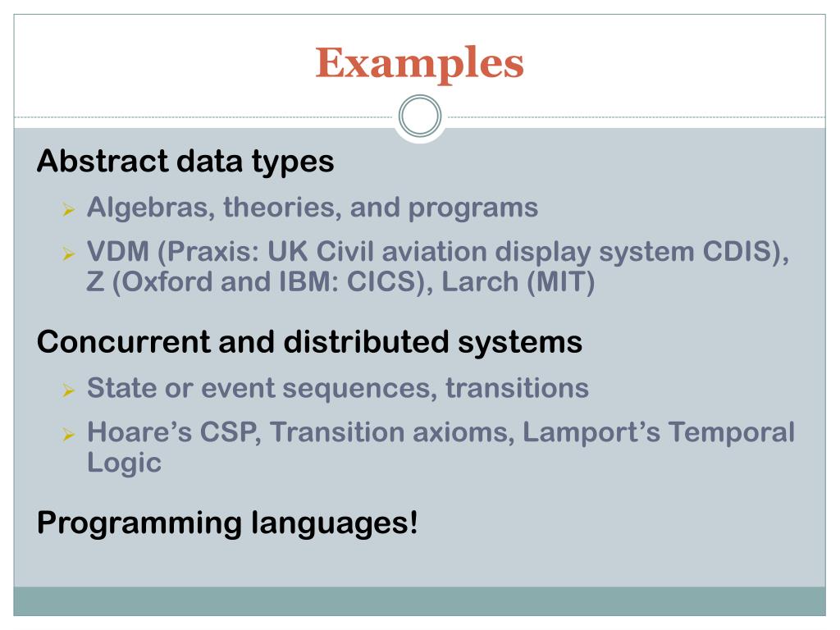This screenshot has height=630, width=840.
Task: Click the circle ornament under the title
Action: coord(420,116)
